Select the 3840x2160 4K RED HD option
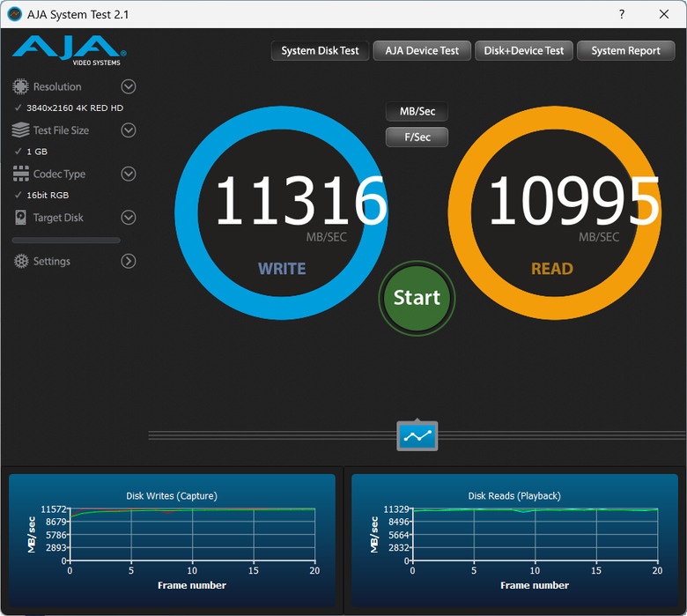 pos(75,108)
